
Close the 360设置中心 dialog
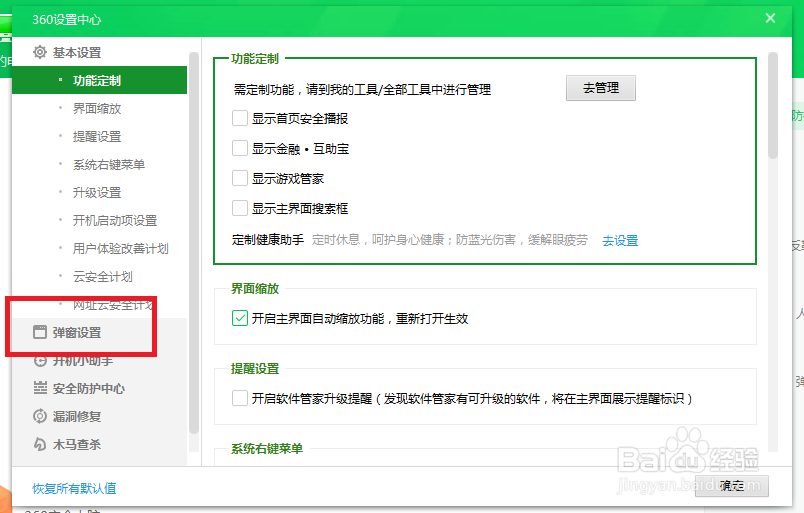coord(770,18)
